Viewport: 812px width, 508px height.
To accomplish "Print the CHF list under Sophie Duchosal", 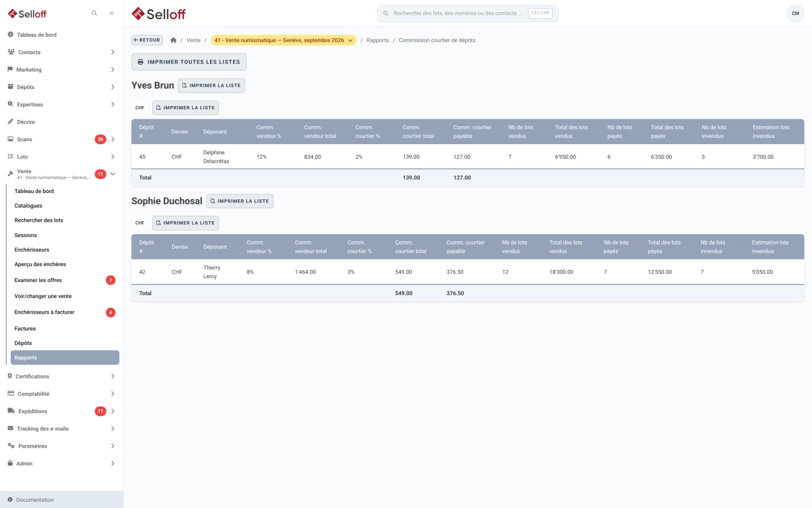I will coord(185,223).
